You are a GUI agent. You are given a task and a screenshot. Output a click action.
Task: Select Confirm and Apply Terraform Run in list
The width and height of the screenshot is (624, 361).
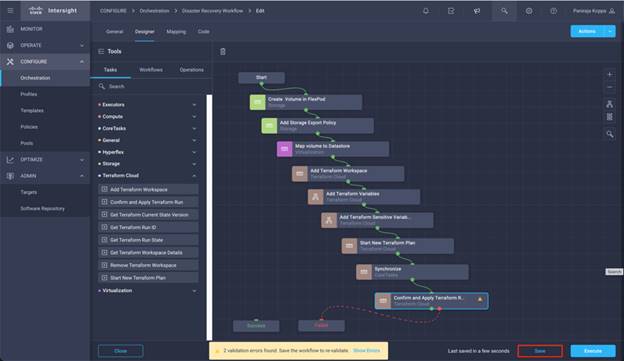pos(148,202)
